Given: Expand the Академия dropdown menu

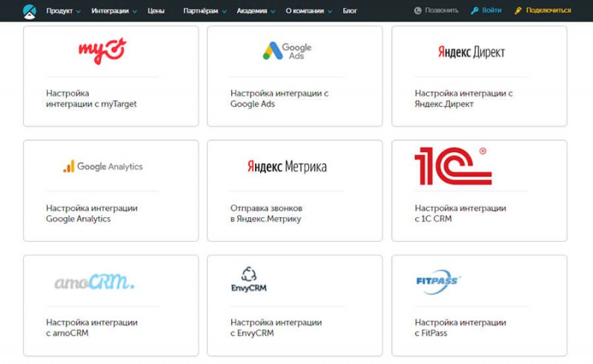Looking at the screenshot, I should [256, 11].
